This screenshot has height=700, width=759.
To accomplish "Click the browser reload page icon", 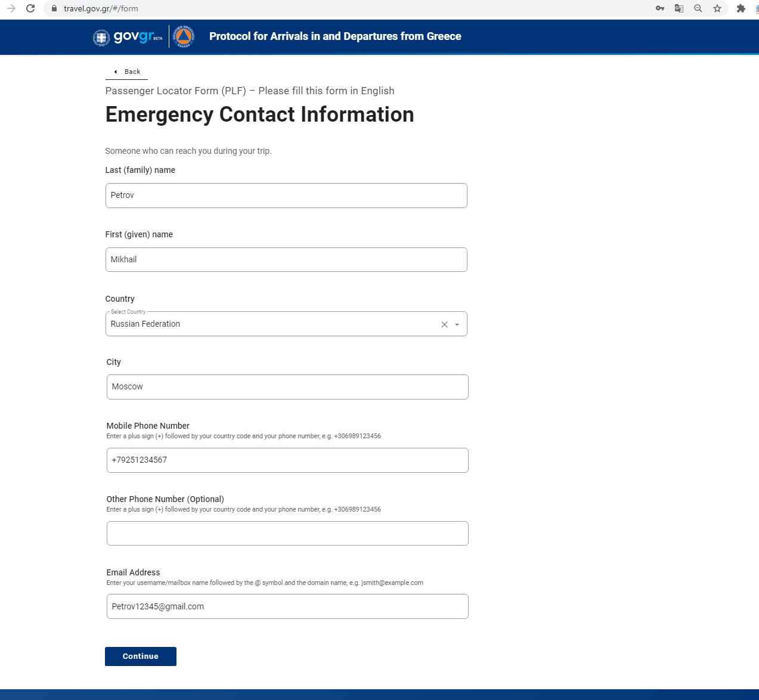I will [30, 8].
